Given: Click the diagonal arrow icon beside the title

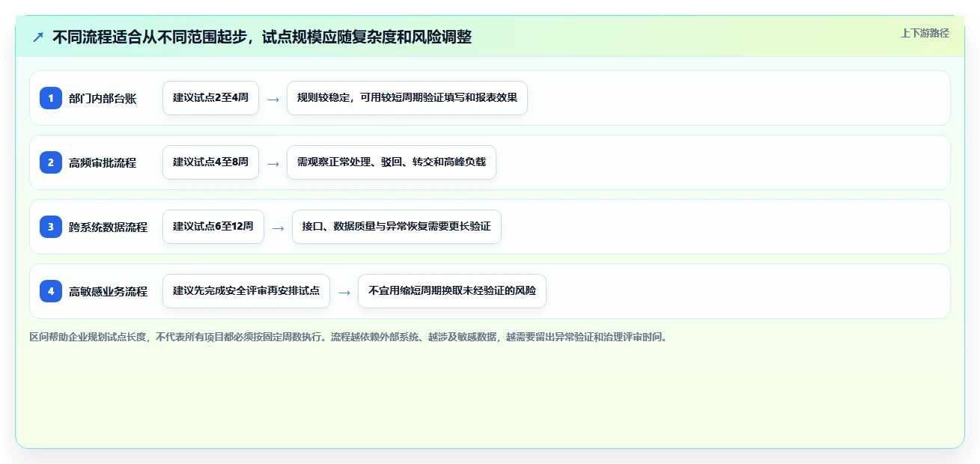Looking at the screenshot, I should tap(38, 37).
